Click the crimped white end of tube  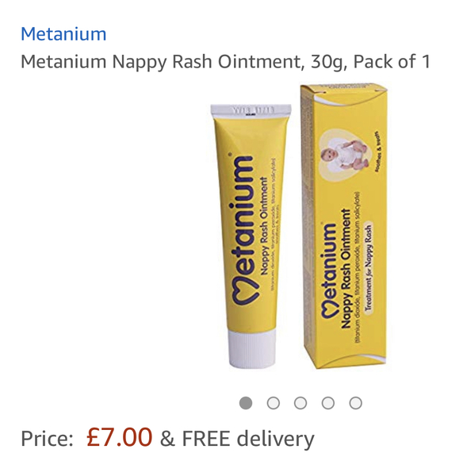251,110
